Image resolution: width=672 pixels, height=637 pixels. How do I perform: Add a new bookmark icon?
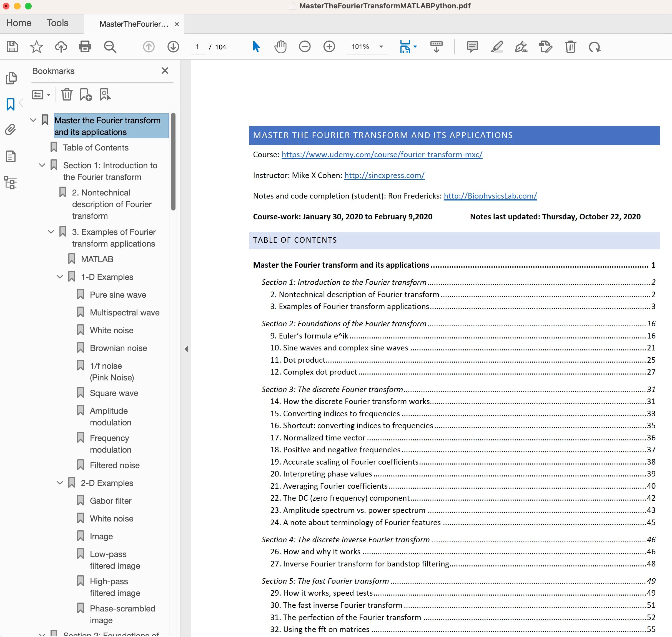pos(86,95)
